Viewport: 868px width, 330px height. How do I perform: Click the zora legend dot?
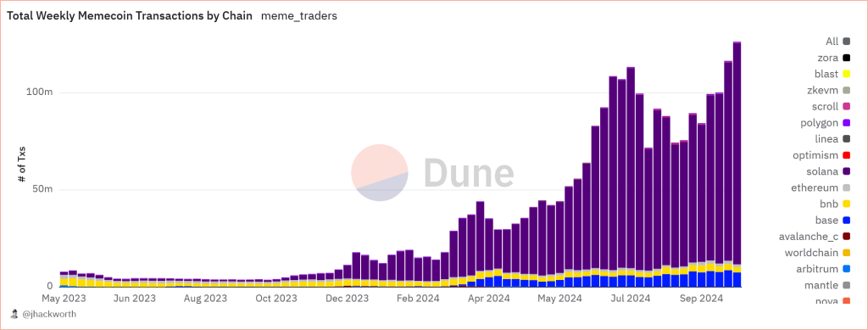847,58
